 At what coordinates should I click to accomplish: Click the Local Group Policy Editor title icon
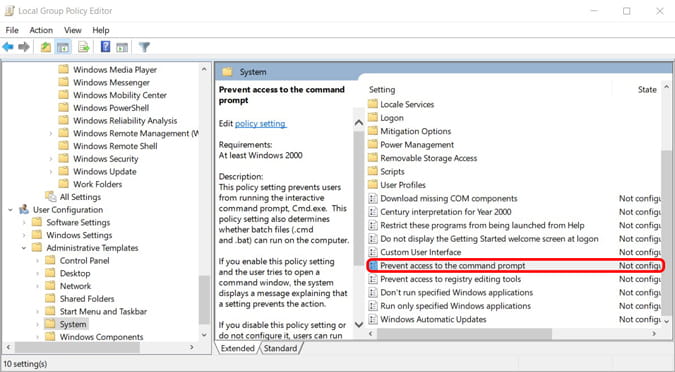point(9,11)
